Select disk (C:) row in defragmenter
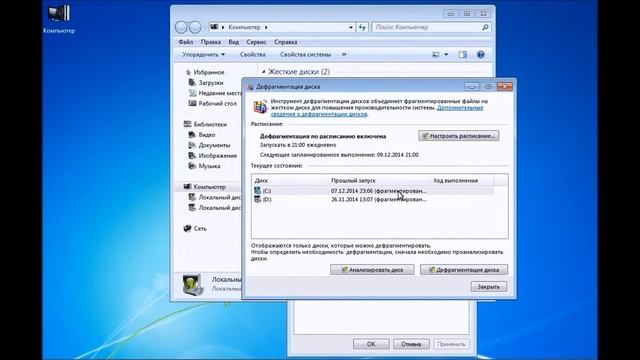This screenshot has width=640, height=360. [x=373, y=191]
